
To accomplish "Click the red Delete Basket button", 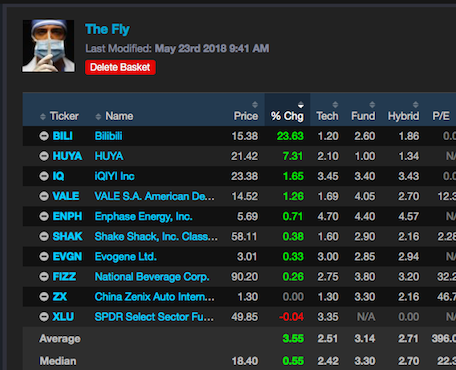I will pos(120,67).
